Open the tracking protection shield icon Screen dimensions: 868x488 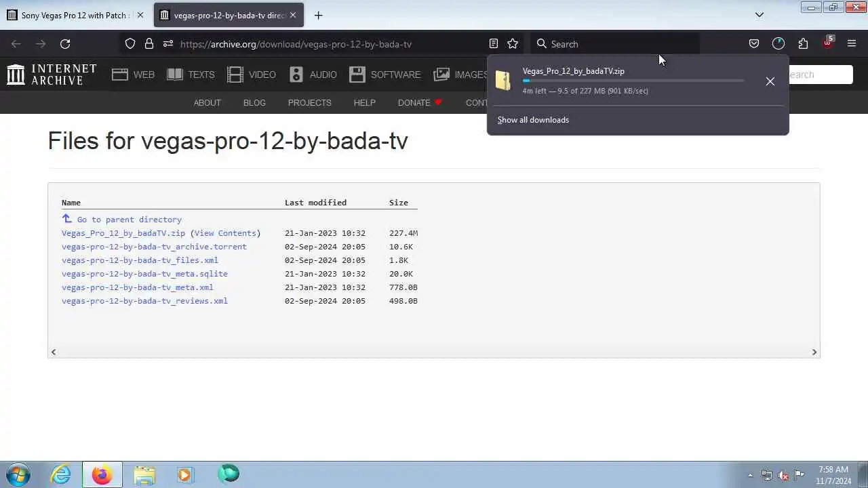pyautogui.click(x=130, y=43)
